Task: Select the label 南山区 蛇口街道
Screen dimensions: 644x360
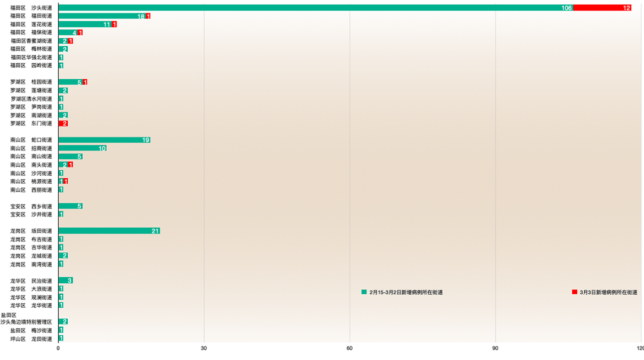Action: pyautogui.click(x=31, y=140)
